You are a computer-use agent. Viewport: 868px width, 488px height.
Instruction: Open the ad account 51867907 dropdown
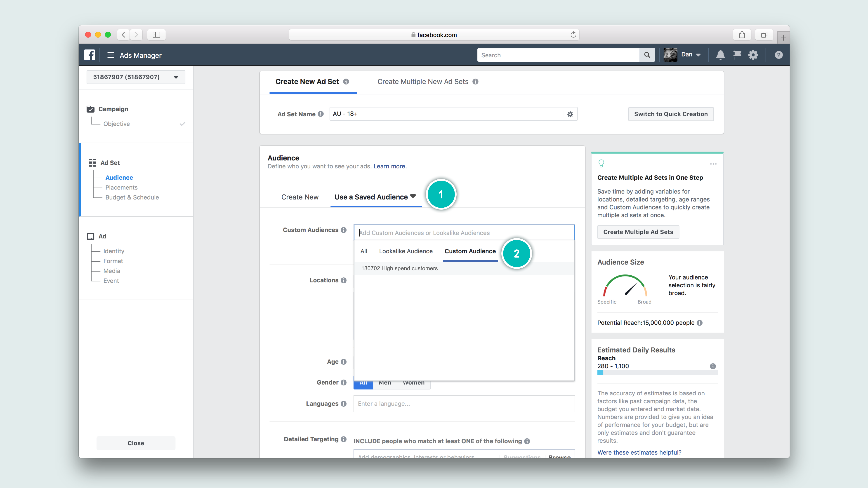point(136,77)
